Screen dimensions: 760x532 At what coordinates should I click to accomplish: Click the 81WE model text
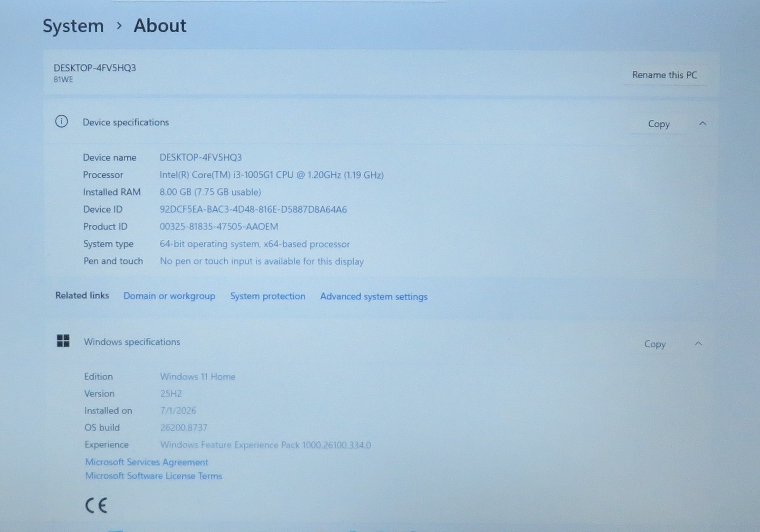click(x=63, y=79)
